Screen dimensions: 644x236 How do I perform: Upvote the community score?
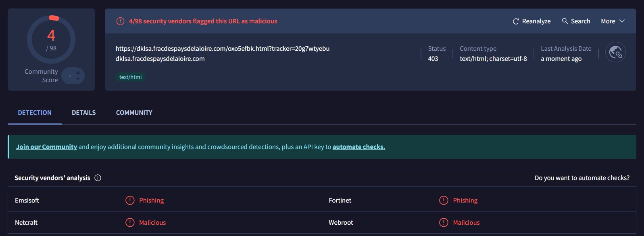point(78,72)
